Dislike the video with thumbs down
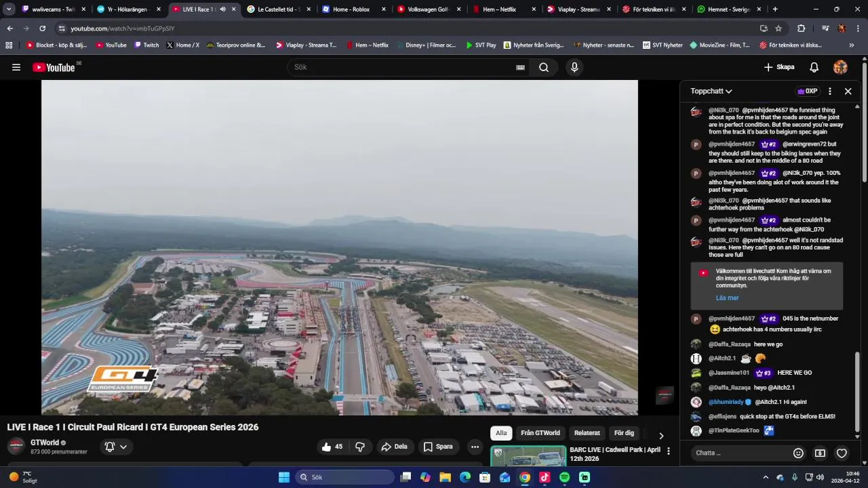 (x=360, y=447)
